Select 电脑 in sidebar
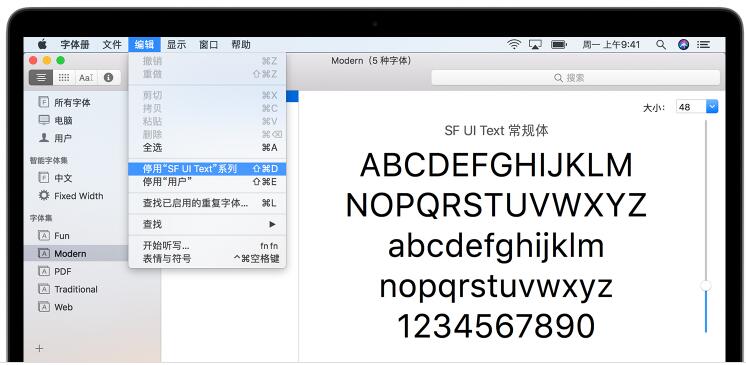746x365 pixels. coord(64,120)
